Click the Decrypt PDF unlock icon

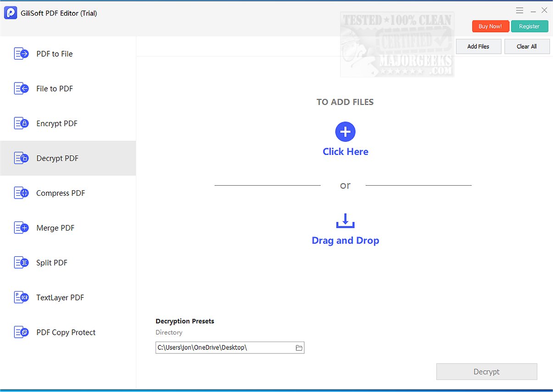(x=22, y=158)
